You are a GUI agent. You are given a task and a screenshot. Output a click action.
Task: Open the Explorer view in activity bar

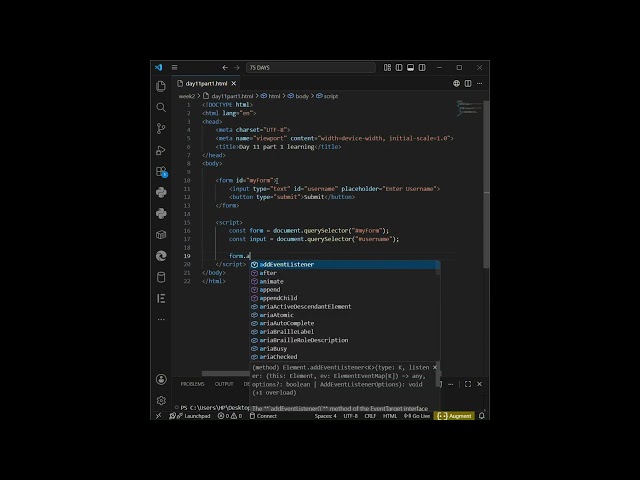[x=161, y=86]
